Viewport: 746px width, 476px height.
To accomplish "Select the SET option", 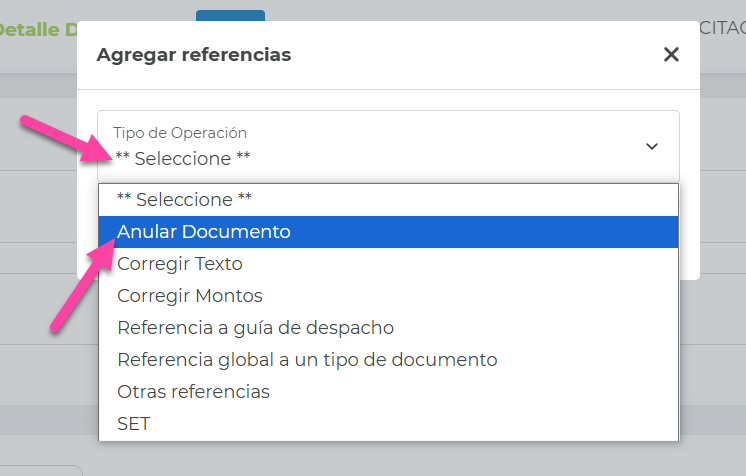I will click(134, 424).
